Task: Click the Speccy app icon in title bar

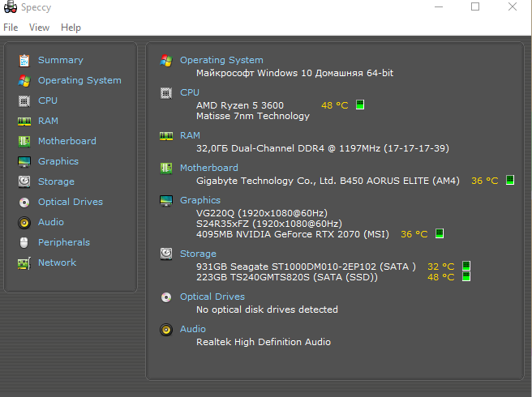Action: click(x=11, y=7)
